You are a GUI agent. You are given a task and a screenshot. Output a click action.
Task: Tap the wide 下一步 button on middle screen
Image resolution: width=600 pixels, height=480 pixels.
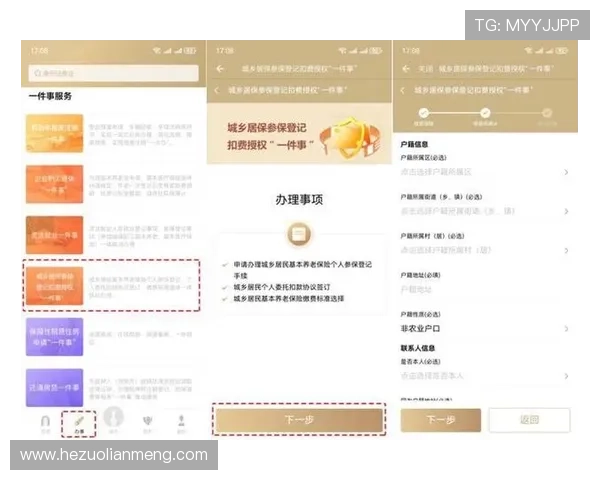point(299,420)
